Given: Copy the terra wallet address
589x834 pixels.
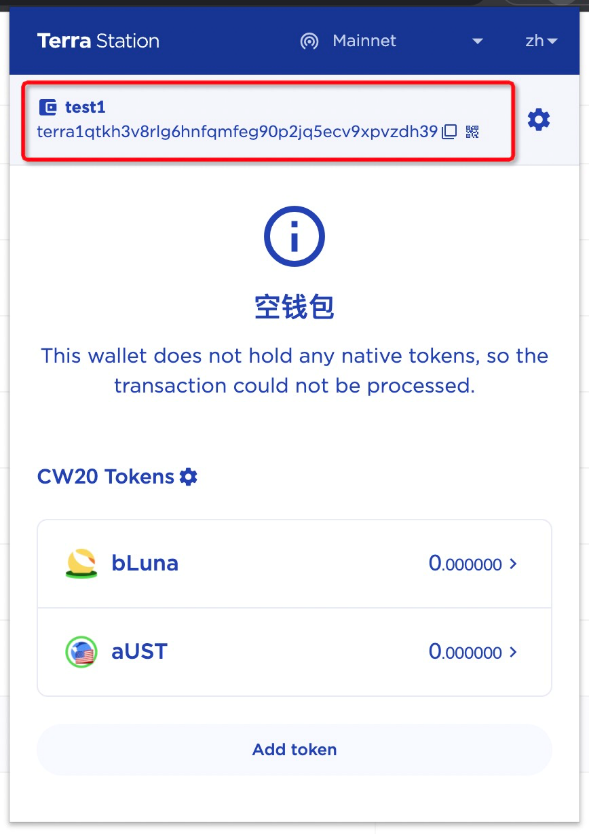Looking at the screenshot, I should click(450, 131).
